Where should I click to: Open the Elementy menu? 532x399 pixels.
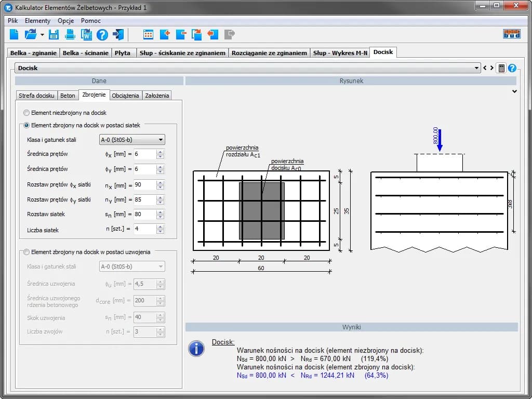[37, 21]
